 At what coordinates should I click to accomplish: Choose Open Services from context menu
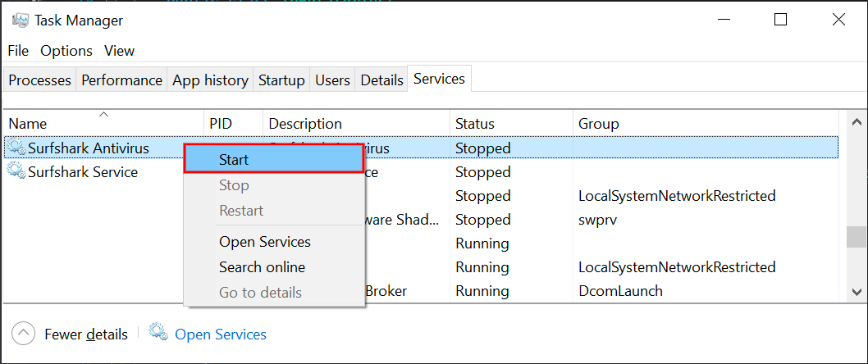coord(264,242)
